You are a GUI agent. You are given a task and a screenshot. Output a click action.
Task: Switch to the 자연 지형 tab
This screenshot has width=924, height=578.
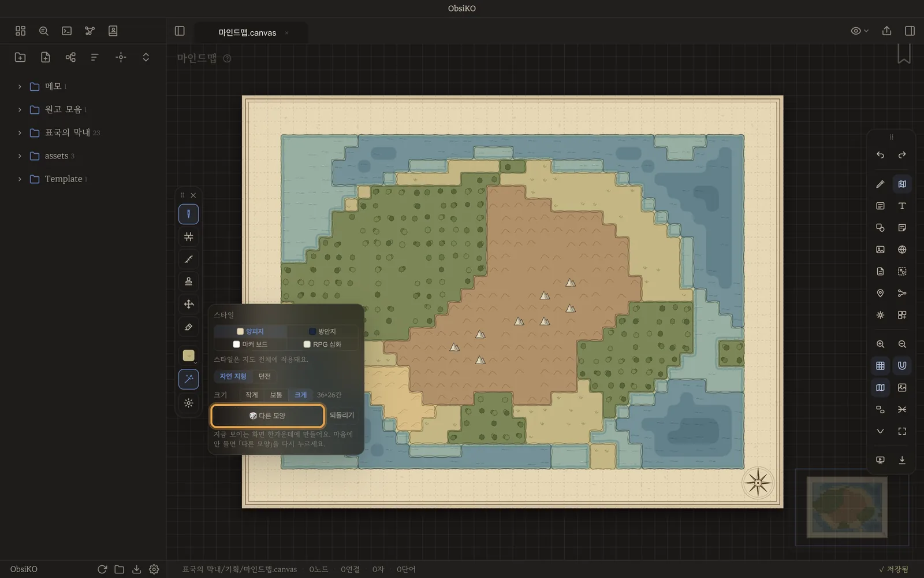tap(233, 376)
